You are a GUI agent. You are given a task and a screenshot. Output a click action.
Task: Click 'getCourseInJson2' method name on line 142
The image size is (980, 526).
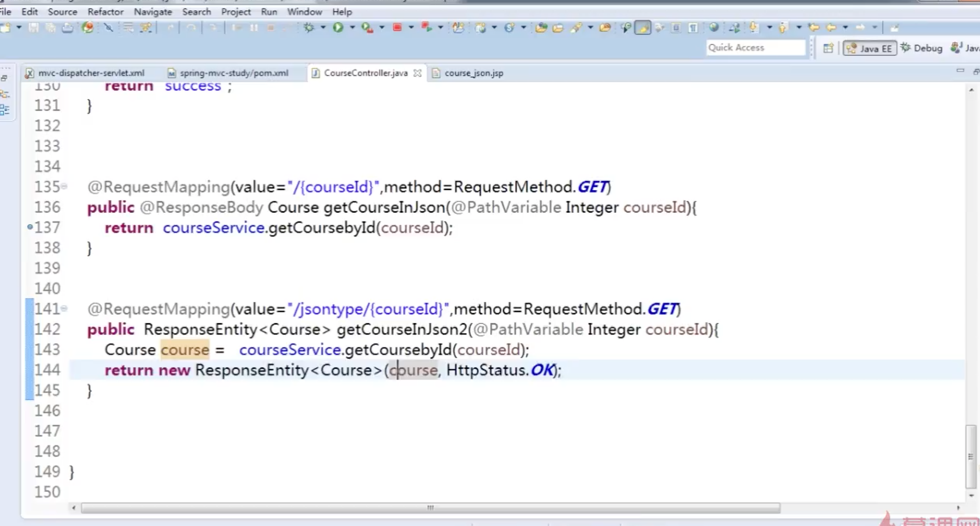tap(402, 329)
